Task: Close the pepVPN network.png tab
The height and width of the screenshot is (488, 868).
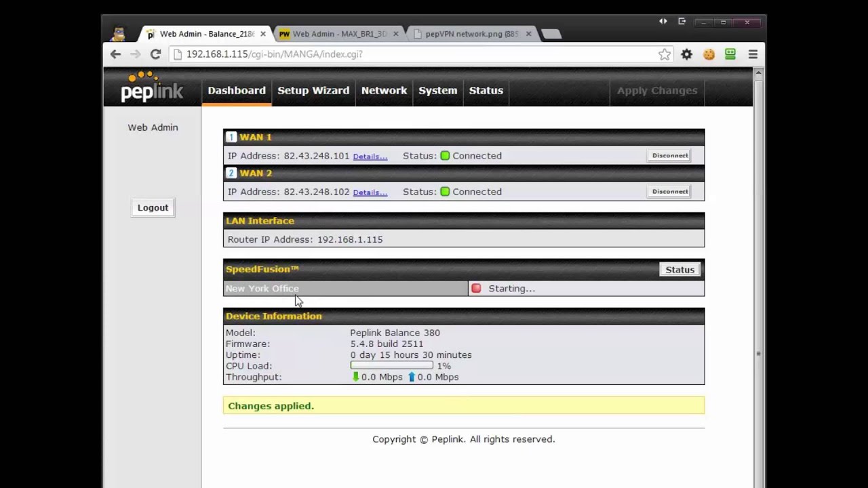Action: (528, 34)
